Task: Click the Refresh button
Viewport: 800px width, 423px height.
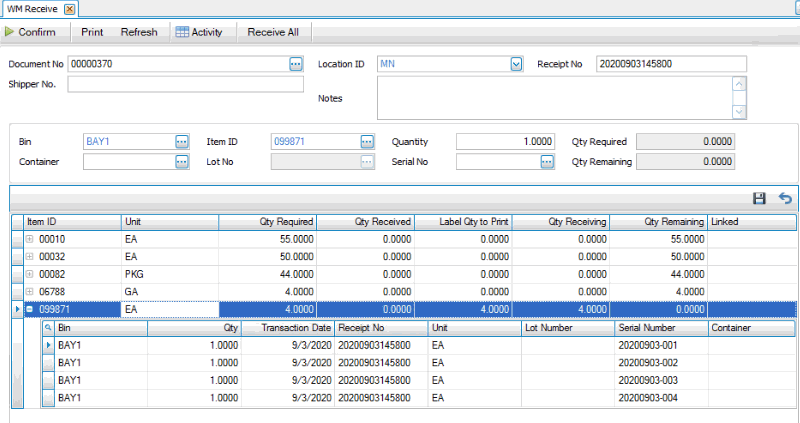Action: [x=139, y=32]
